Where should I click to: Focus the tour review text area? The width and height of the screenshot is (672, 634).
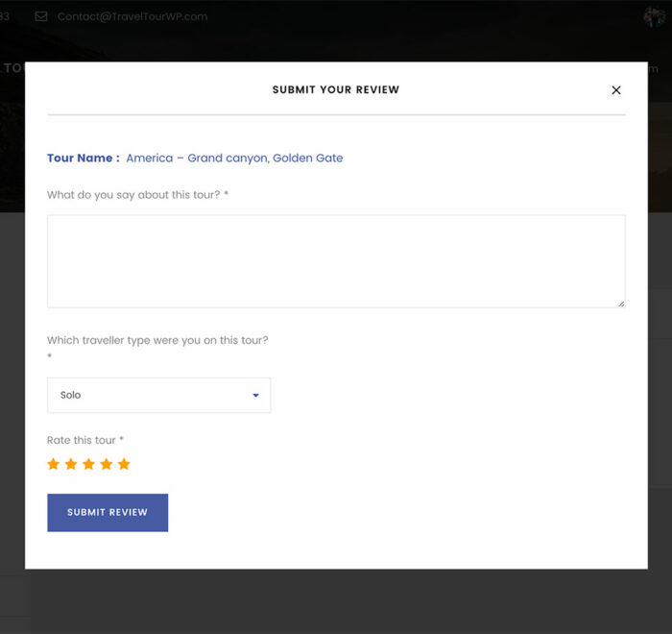coord(336,261)
